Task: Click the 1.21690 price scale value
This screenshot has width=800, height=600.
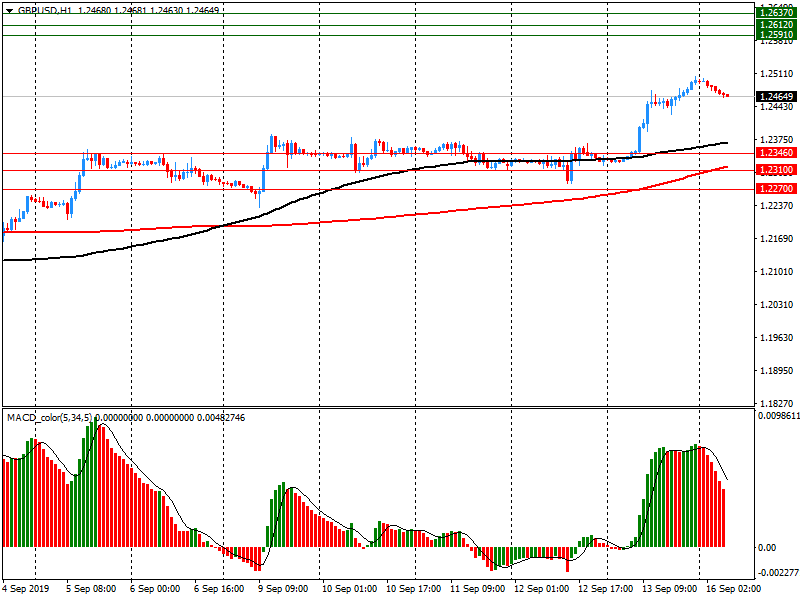Action: 777,238
